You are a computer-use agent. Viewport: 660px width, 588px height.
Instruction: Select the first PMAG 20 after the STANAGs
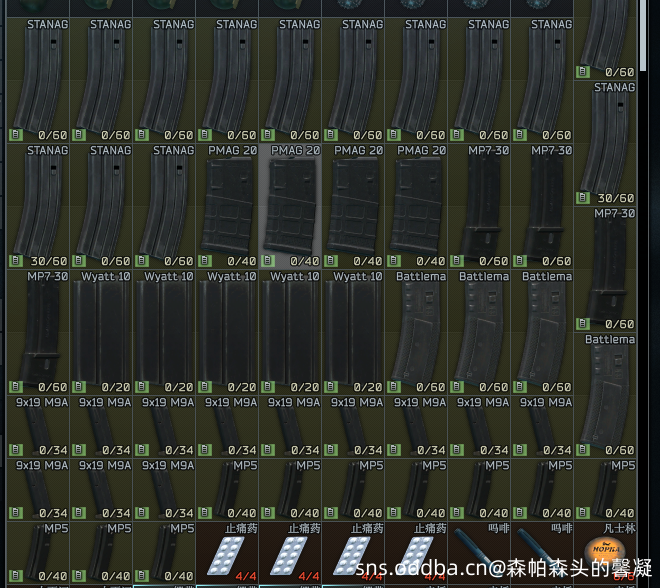tap(228, 205)
